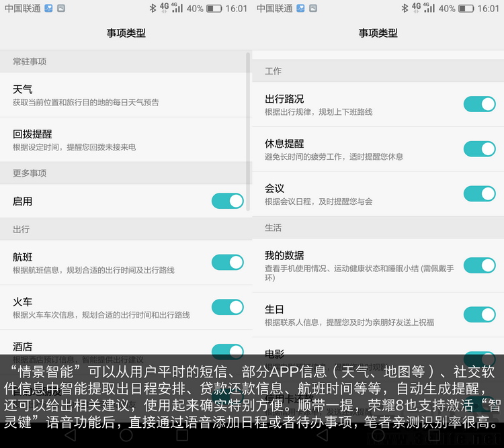The image size is (504, 448).
Task: Tap first notification icon beside right 中国联通
Action: [x=300, y=8]
